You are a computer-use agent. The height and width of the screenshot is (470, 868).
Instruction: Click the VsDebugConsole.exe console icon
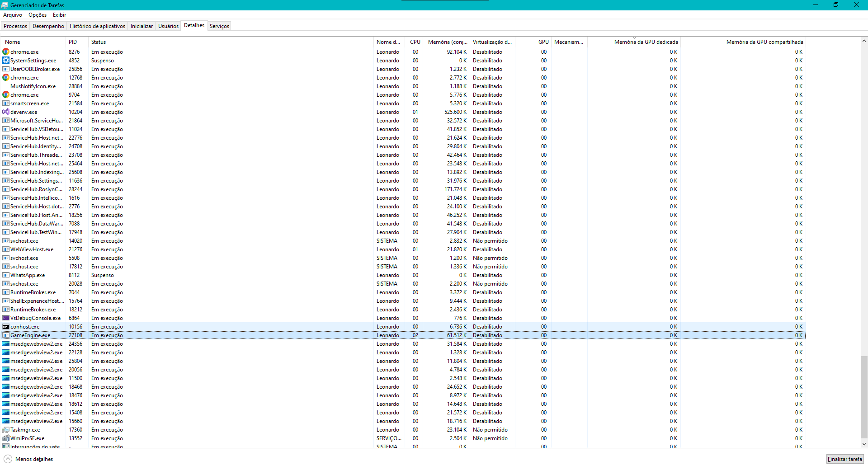pyautogui.click(x=6, y=318)
